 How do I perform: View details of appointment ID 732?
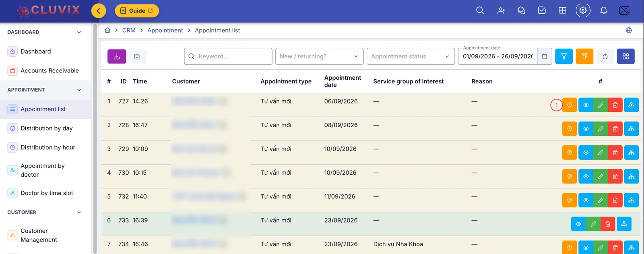click(x=586, y=200)
